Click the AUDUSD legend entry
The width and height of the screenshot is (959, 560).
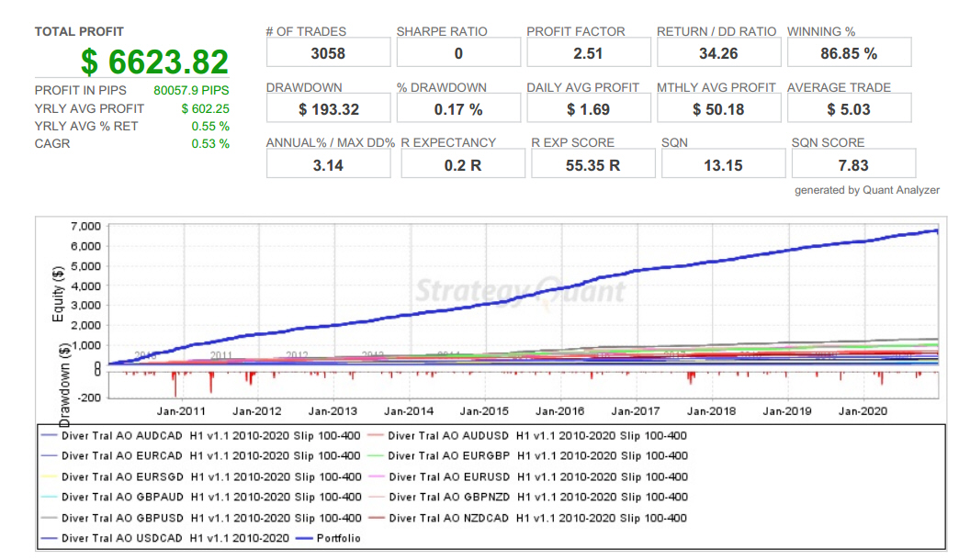click(526, 436)
